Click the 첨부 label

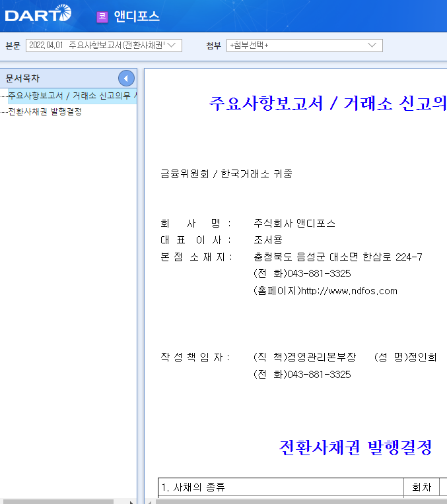213,46
